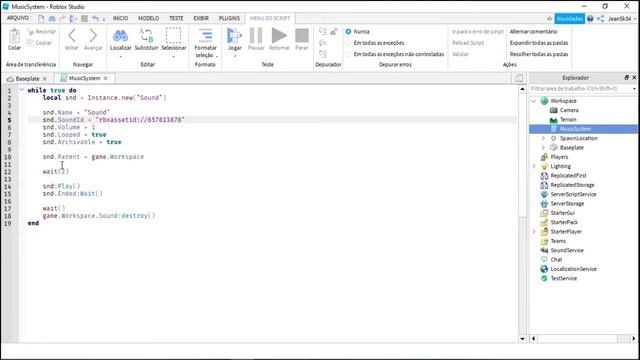Close the MusicSystem script tab
Screen dimensions: 640x360
(106, 78)
